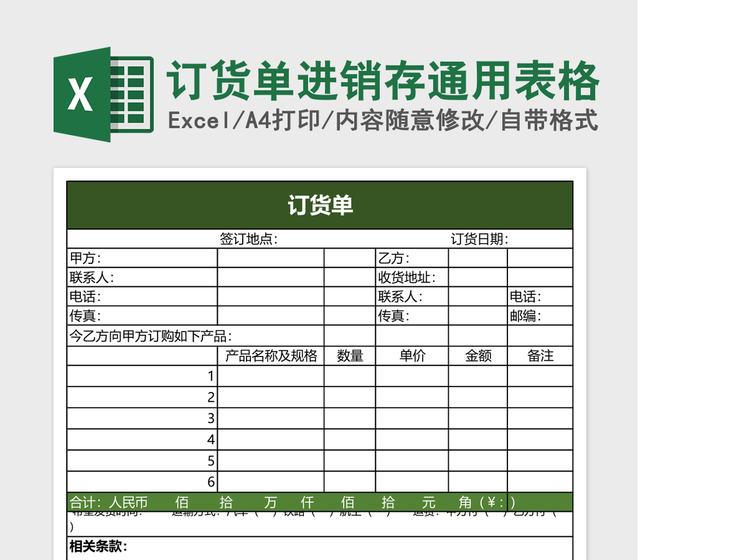Click the empty cell right of 收货地址:
This screenshot has width=747, height=560.
478,278
